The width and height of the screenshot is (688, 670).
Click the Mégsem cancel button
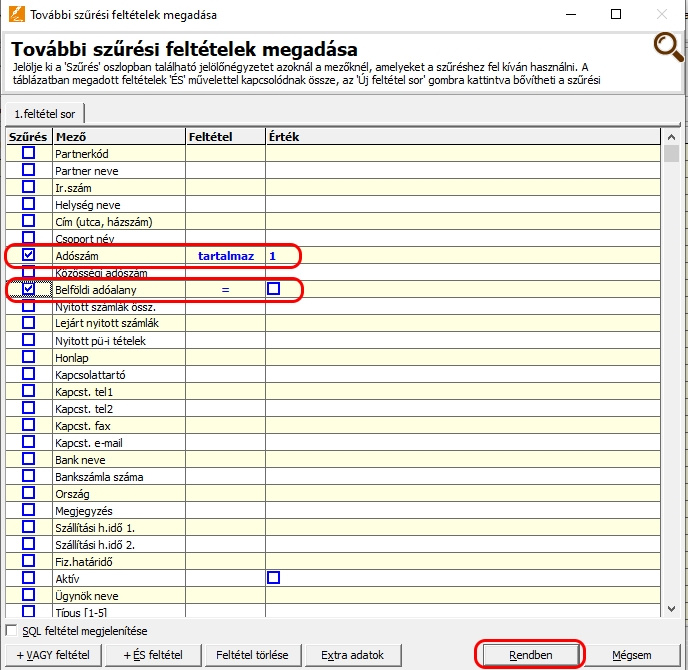632,655
